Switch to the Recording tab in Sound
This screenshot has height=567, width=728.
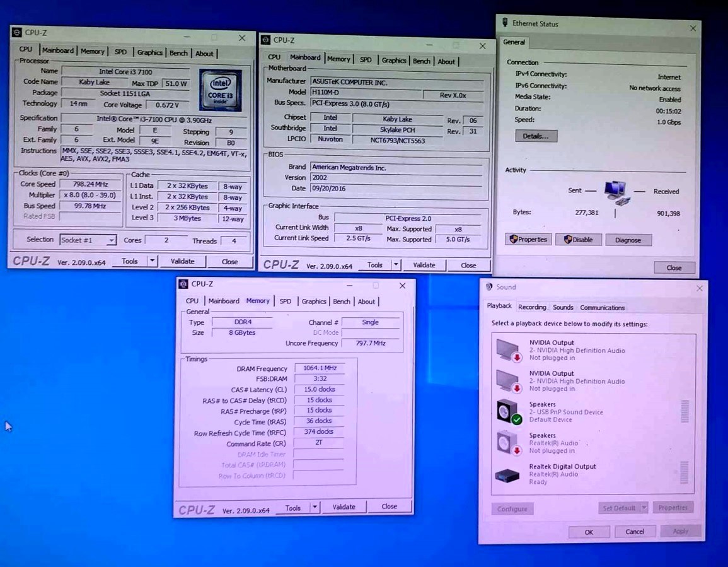pyautogui.click(x=532, y=307)
